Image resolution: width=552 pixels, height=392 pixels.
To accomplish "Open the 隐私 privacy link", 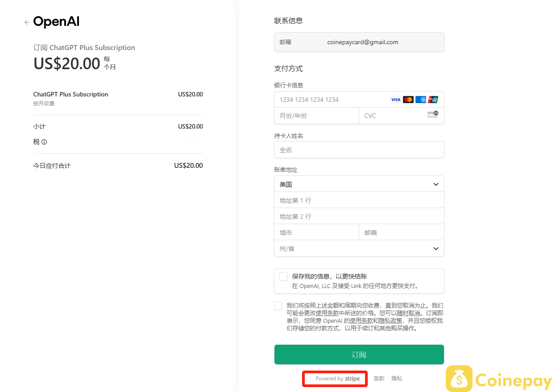I will (397, 379).
